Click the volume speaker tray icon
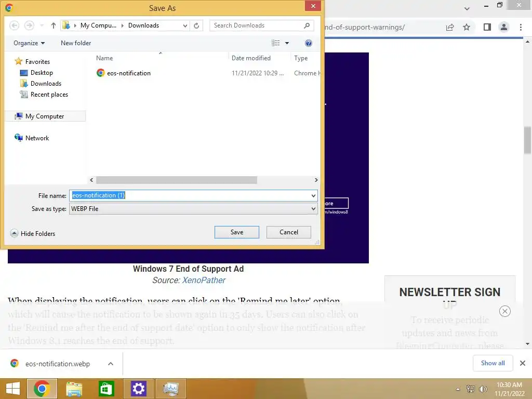The image size is (532, 399). pos(483,389)
